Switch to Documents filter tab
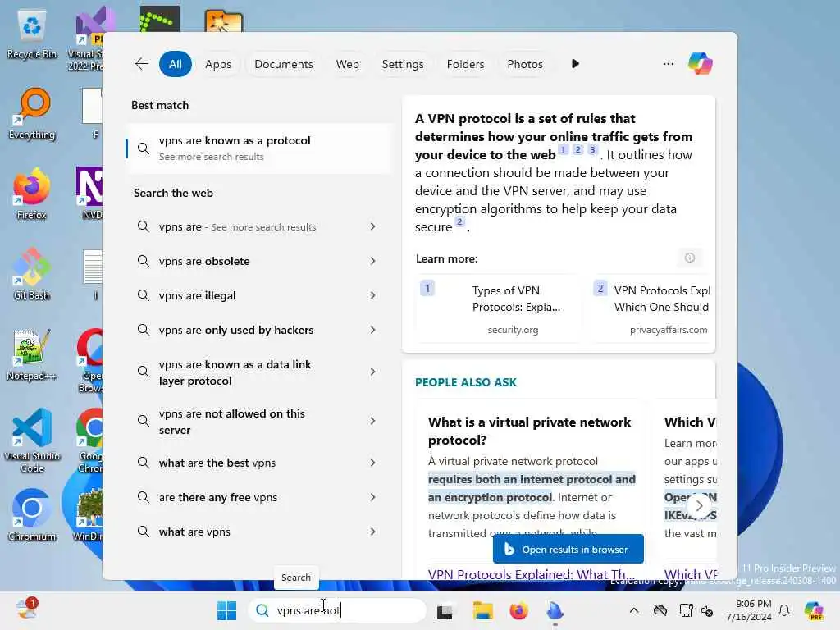The width and height of the screenshot is (840, 630). coord(283,64)
